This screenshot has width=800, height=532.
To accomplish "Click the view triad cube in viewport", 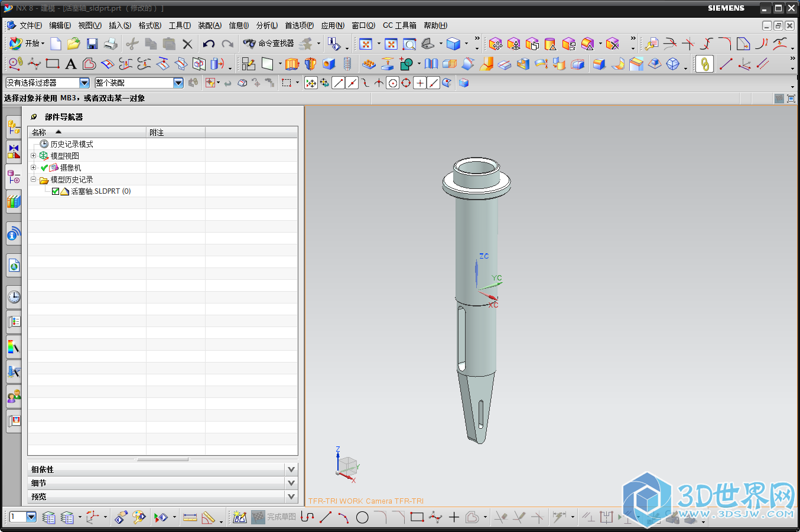I will tap(348, 465).
